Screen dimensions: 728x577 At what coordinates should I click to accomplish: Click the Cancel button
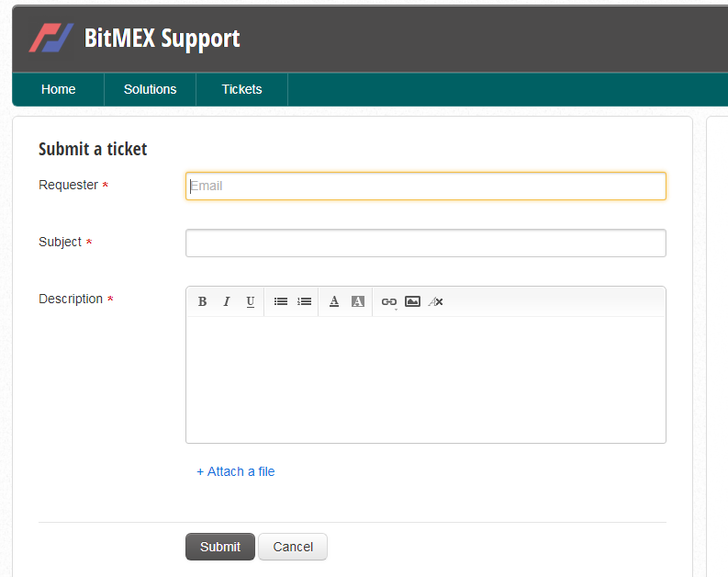293,547
